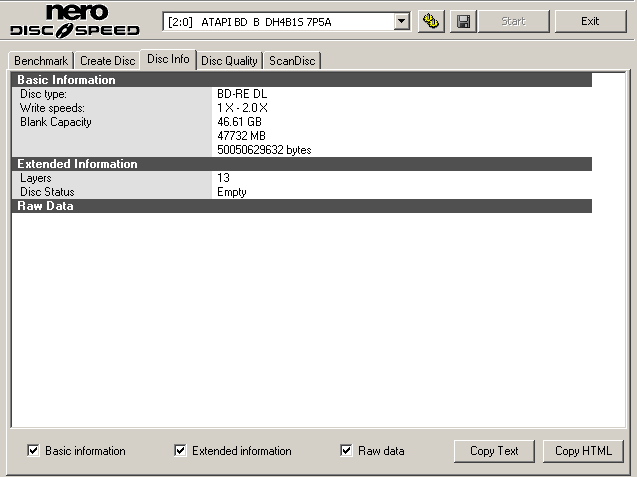Screen dimensions: 637x477
Task: Click the 47732 MB capacity value
Action: [241, 136]
